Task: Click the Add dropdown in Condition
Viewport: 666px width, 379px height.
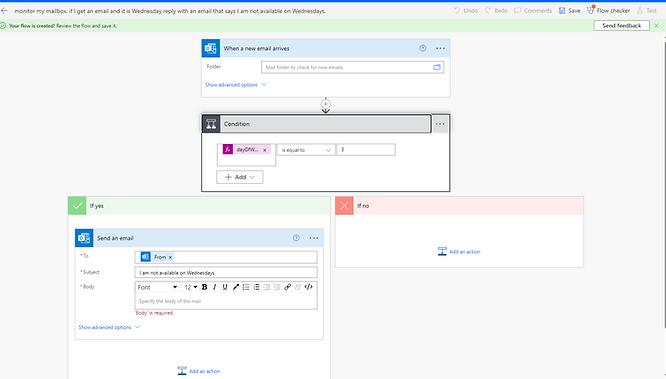Action: (240, 177)
